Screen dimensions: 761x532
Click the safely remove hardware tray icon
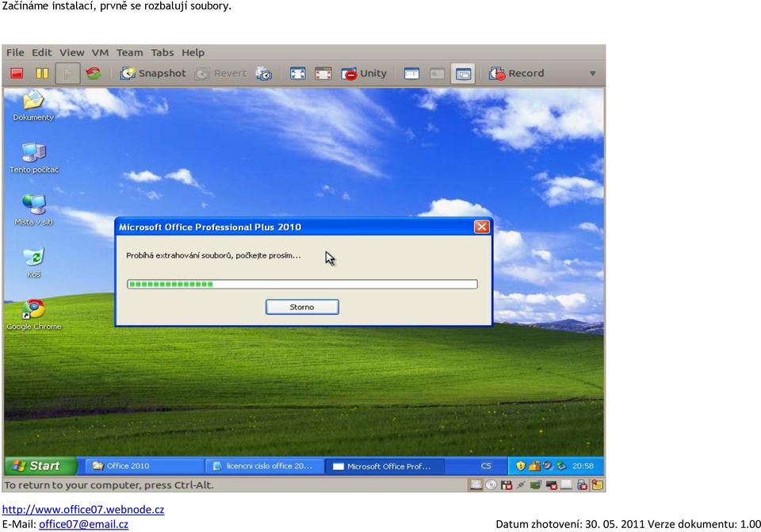click(x=561, y=466)
